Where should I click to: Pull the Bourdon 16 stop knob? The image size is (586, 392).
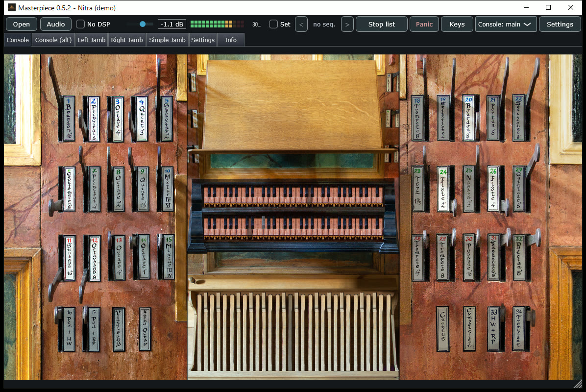pyautogui.click(x=69, y=119)
